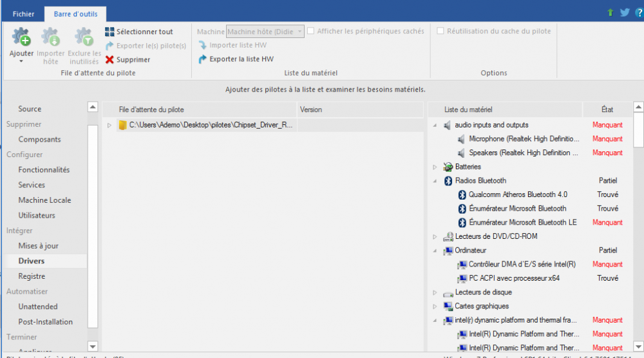Click the Ajouter driver icon
644x358 pixels.
click(x=21, y=37)
